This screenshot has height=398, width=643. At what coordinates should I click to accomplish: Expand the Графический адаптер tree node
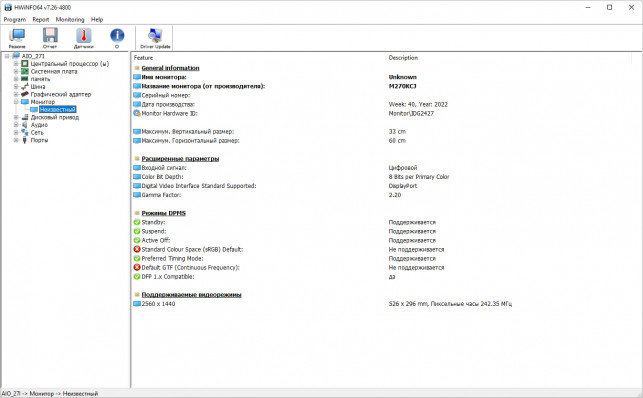16,94
